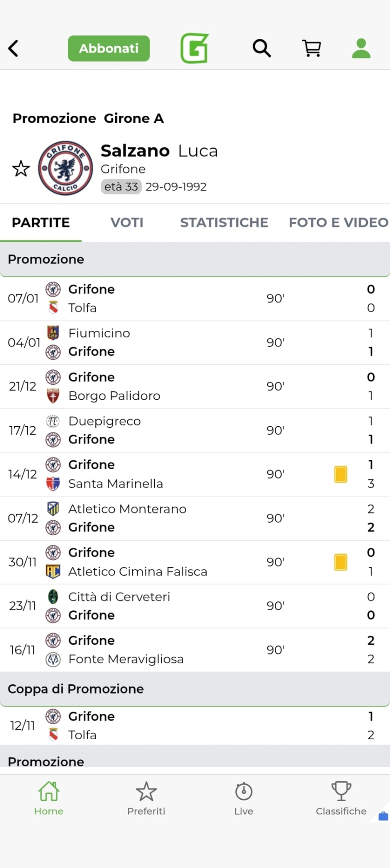Collapse the Coppa di Promozione section header
The height and width of the screenshot is (868, 390).
pos(194,689)
